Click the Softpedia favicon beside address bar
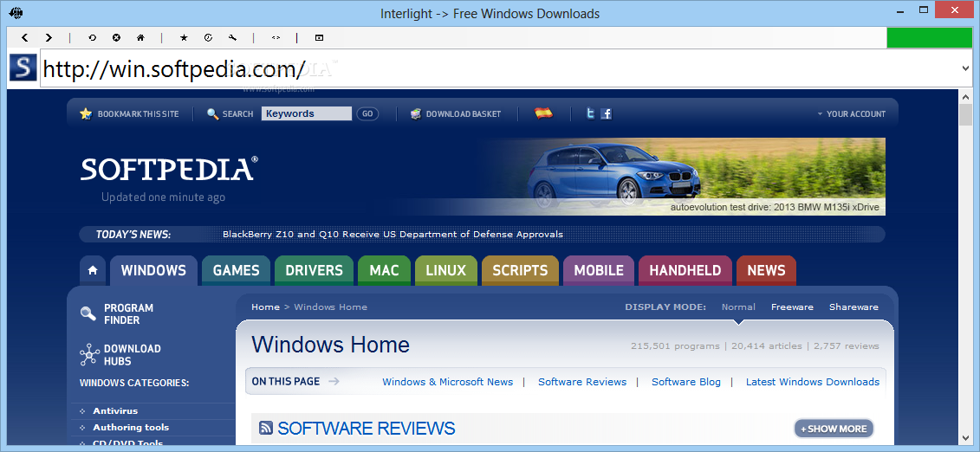The width and height of the screenshot is (980, 452). point(23,68)
